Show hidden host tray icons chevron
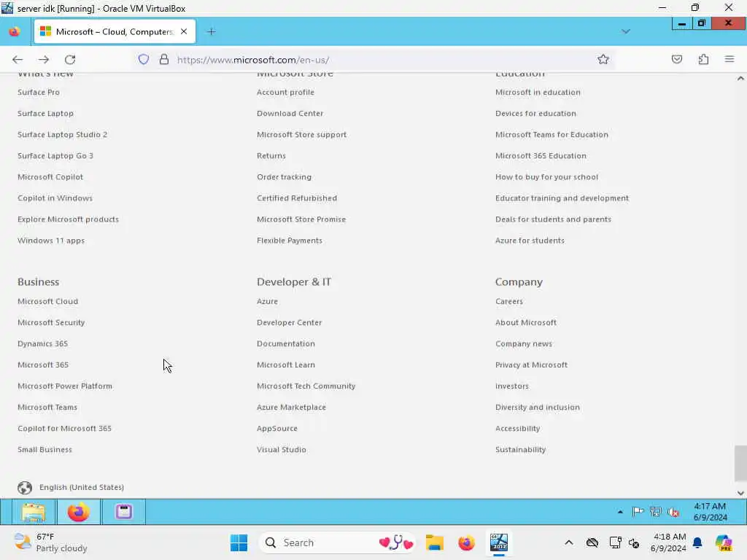 click(569, 542)
